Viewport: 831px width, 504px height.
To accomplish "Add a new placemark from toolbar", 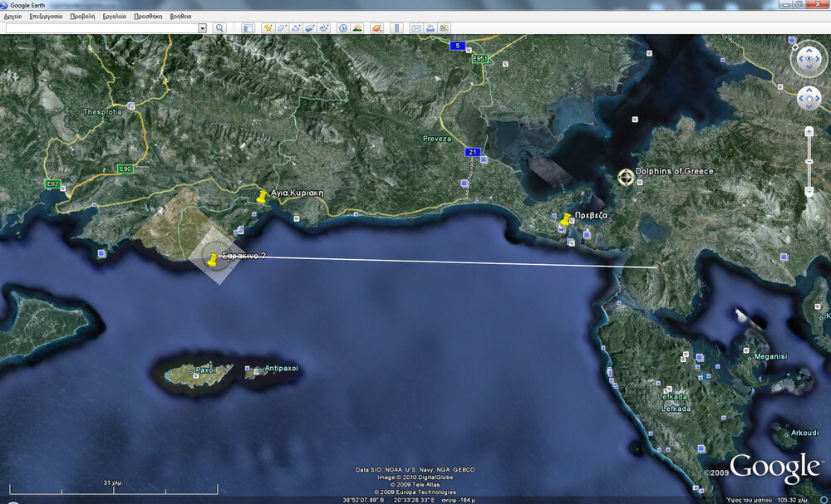I will [268, 28].
